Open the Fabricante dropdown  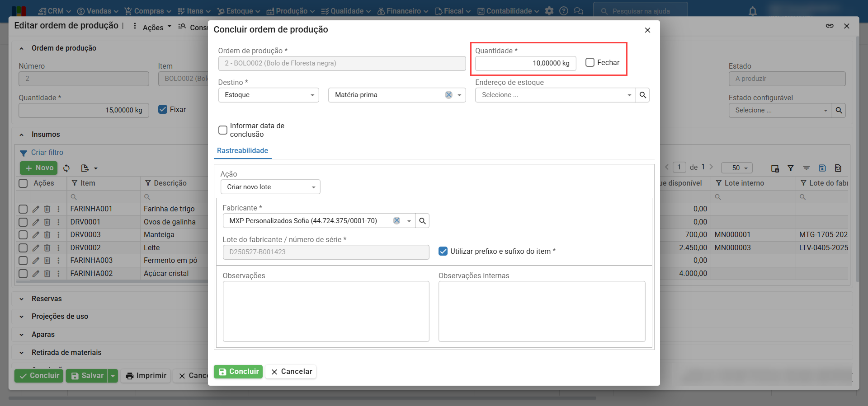[x=409, y=221]
